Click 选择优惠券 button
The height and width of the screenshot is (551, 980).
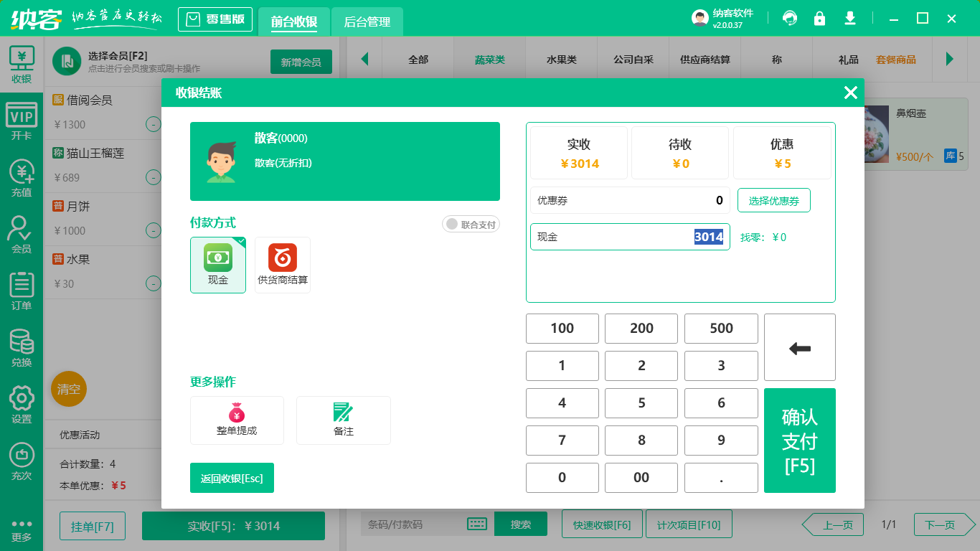pyautogui.click(x=774, y=200)
